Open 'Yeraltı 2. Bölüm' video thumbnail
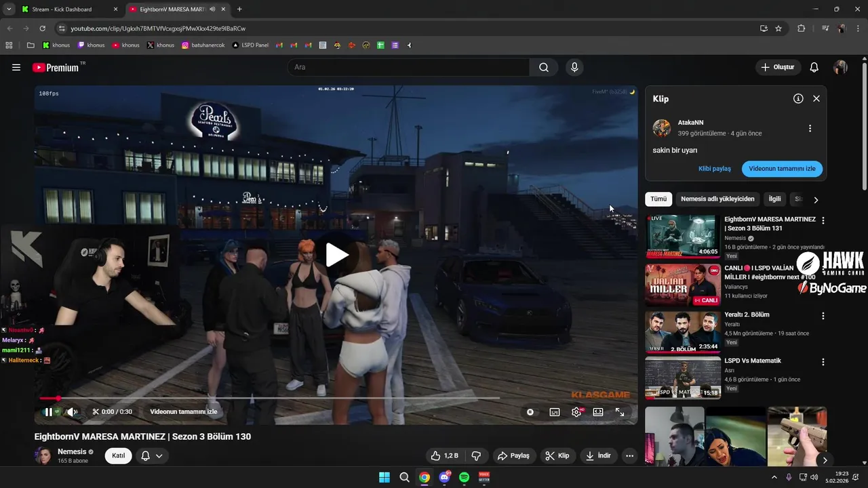The width and height of the screenshot is (868, 488). point(683,332)
